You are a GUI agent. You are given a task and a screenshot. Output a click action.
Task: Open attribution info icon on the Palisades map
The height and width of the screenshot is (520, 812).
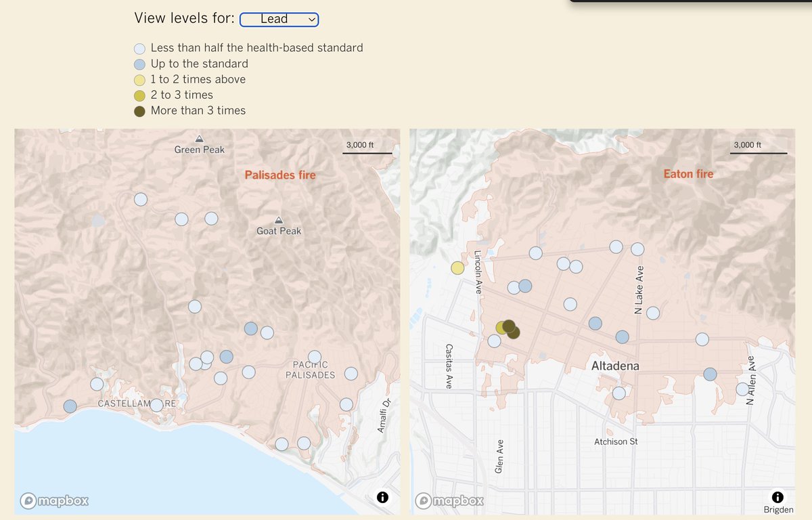point(383,497)
